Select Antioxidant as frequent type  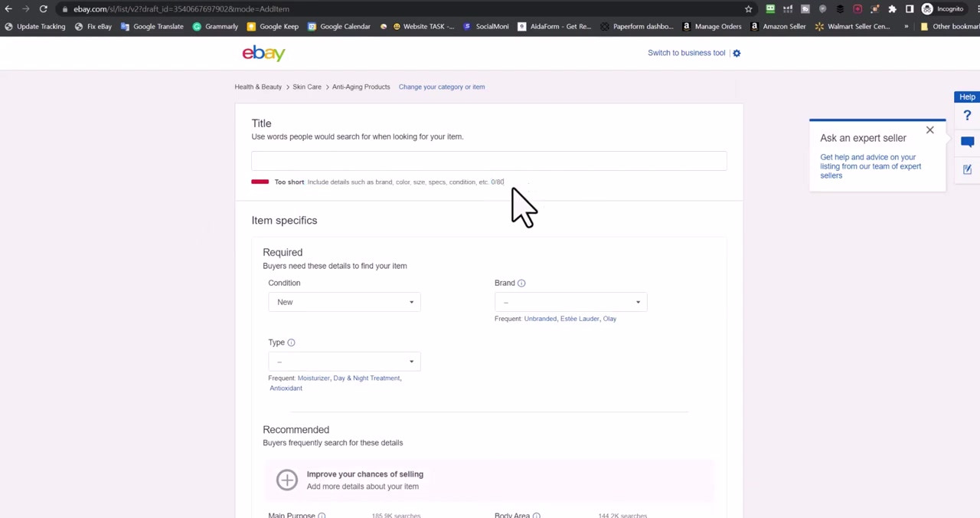click(286, 388)
